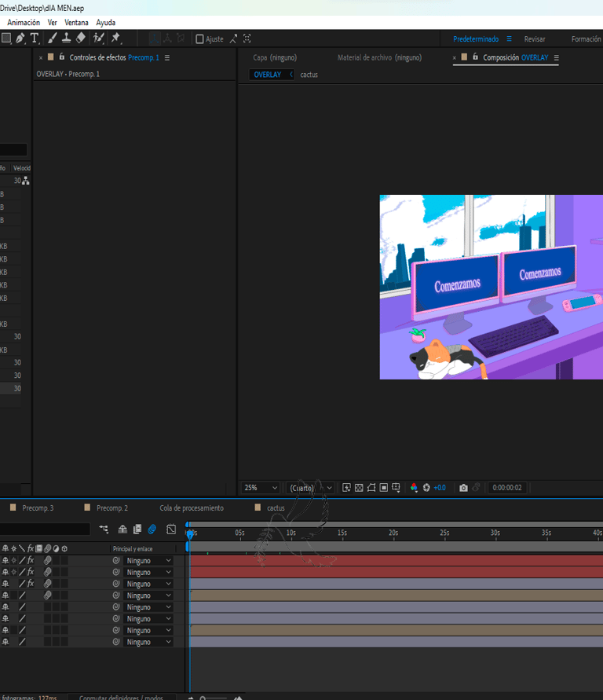Select the Puppet Pin tool
The height and width of the screenshot is (700, 603).
point(115,38)
